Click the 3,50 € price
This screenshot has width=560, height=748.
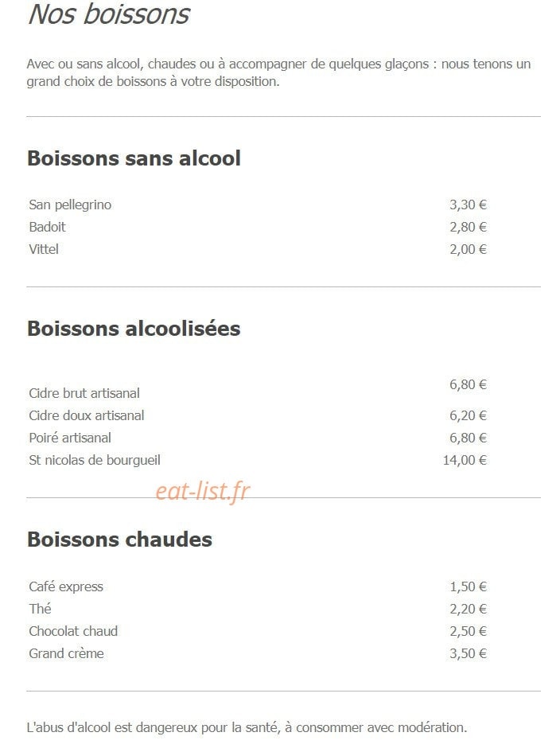click(468, 653)
